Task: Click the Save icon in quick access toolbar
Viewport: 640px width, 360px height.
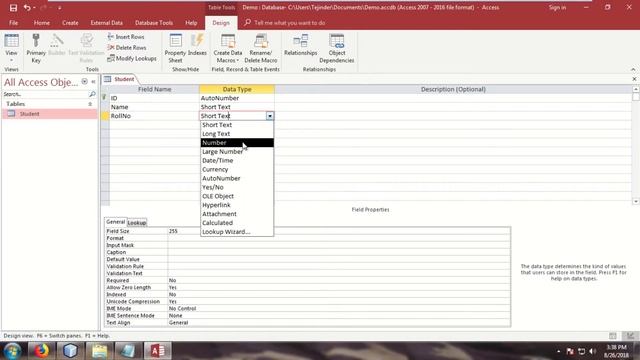Action: coord(13,7)
